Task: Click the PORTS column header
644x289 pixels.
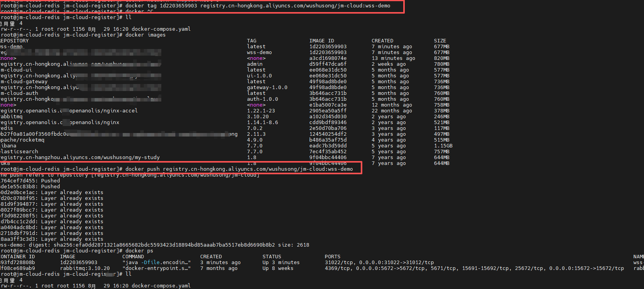Action: pyautogui.click(x=332, y=257)
